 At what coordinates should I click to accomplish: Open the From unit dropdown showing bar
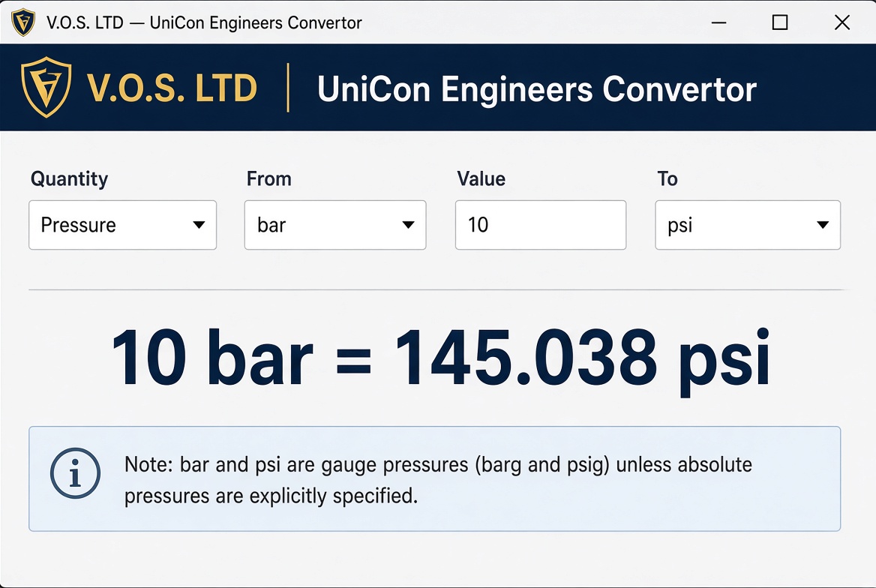335,225
